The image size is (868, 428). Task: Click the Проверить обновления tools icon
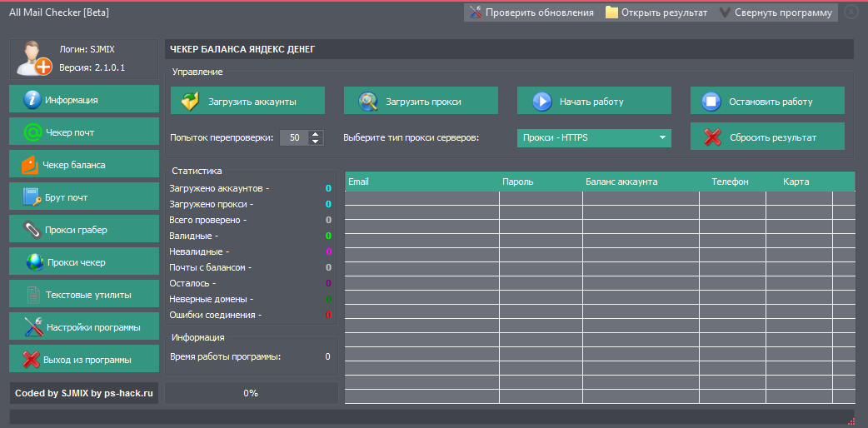476,12
